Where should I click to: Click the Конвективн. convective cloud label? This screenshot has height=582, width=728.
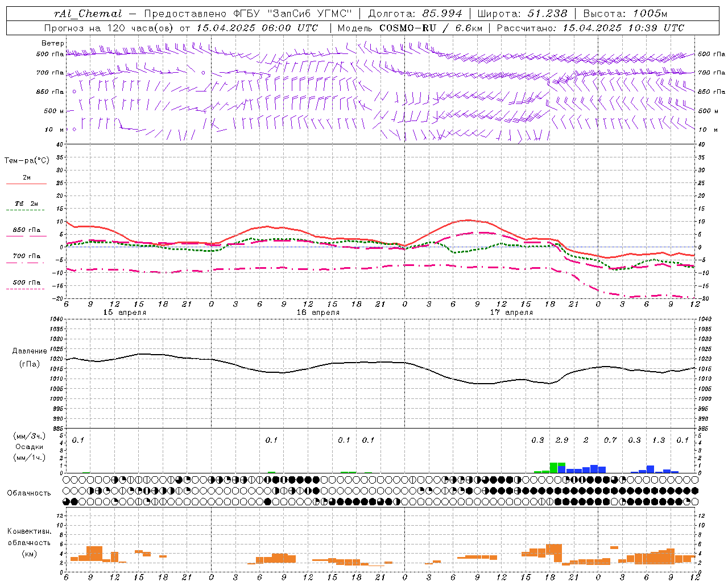pos(29,531)
